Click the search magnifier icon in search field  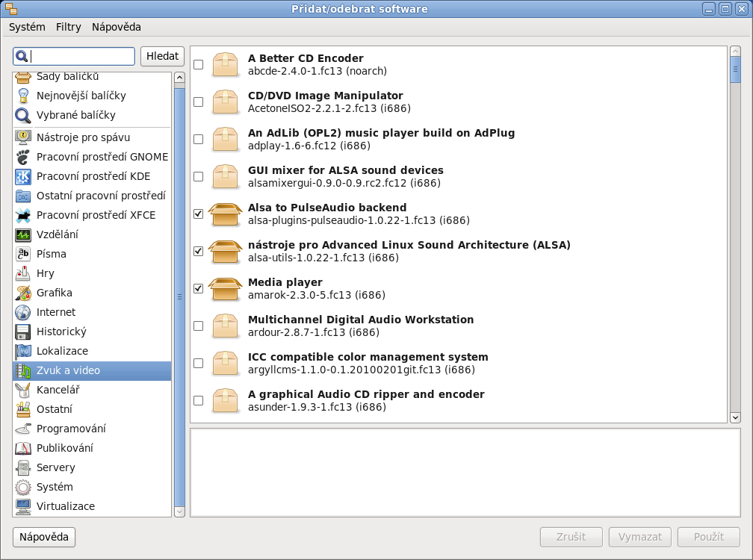[x=22, y=57]
